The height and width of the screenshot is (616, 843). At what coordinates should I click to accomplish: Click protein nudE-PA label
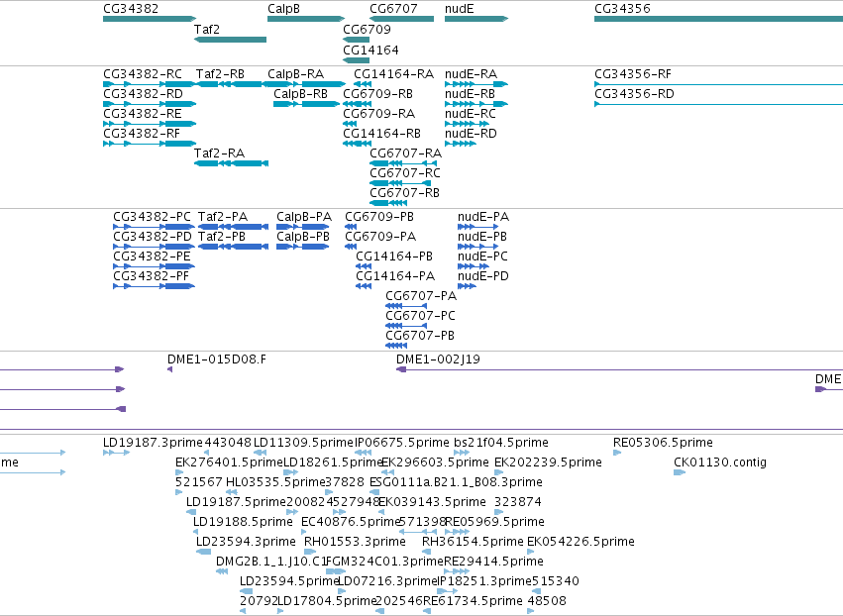click(483, 217)
